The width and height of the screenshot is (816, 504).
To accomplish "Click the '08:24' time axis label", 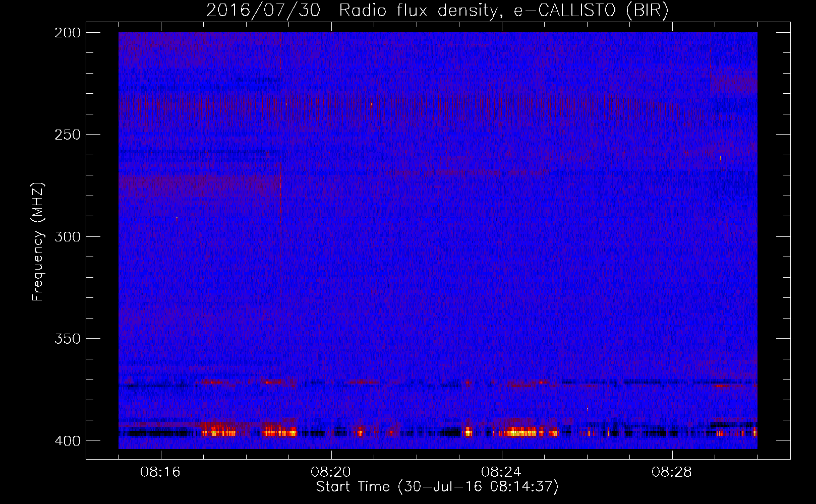I will tap(501, 472).
